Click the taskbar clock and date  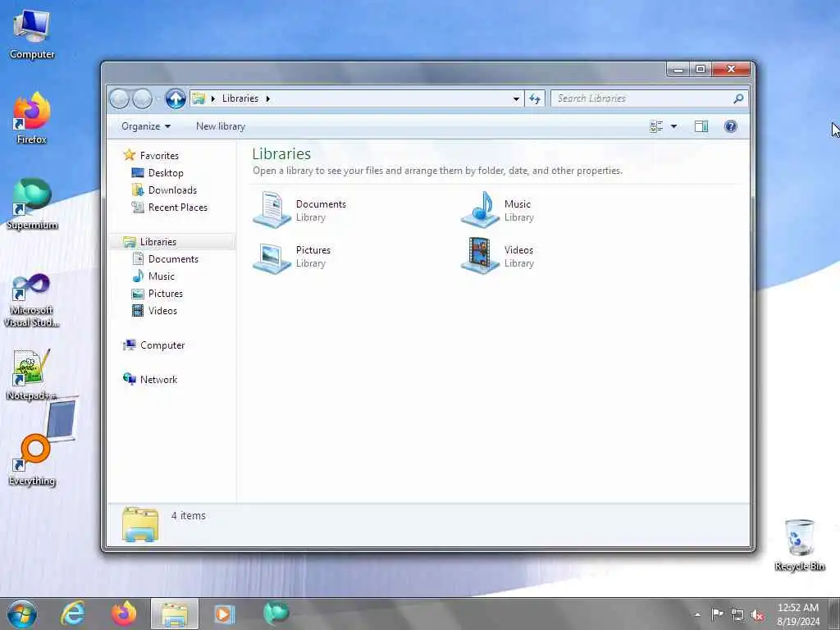click(x=798, y=614)
